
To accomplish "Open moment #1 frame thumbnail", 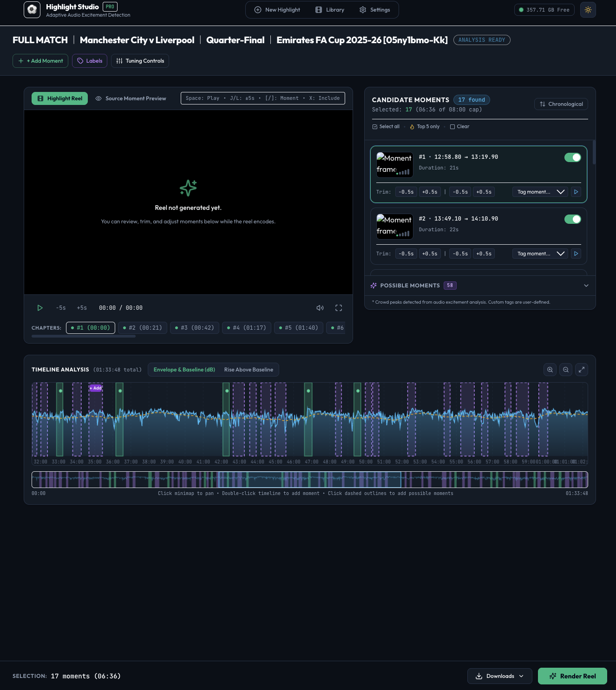I will 394,164.
